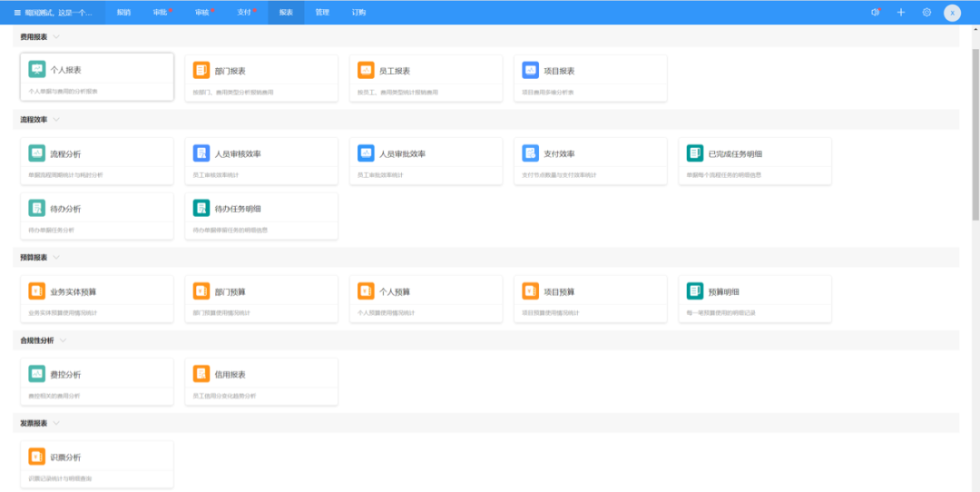980x492 pixels.
Task: Click the company name in header
Action: (x=58, y=13)
